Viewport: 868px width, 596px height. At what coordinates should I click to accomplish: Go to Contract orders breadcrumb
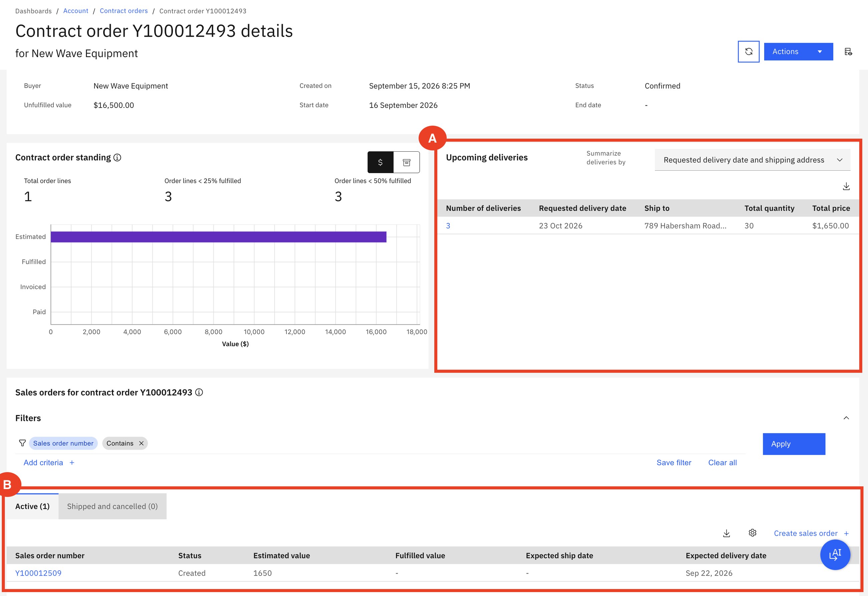point(124,11)
